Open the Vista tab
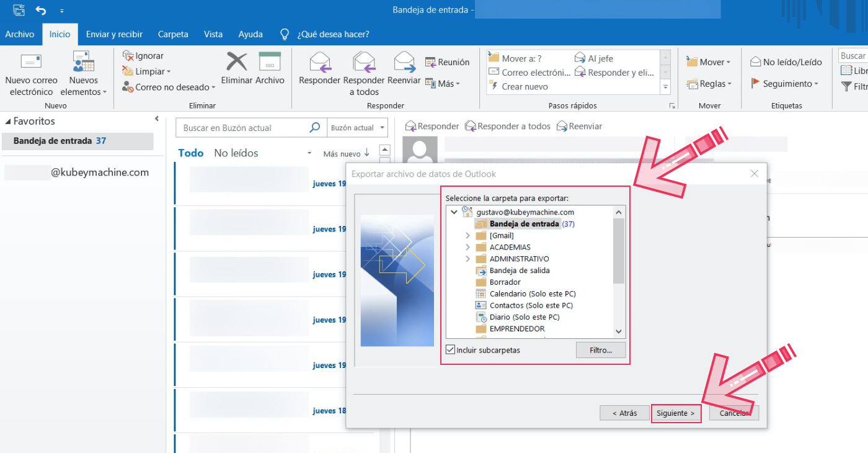 pyautogui.click(x=213, y=34)
